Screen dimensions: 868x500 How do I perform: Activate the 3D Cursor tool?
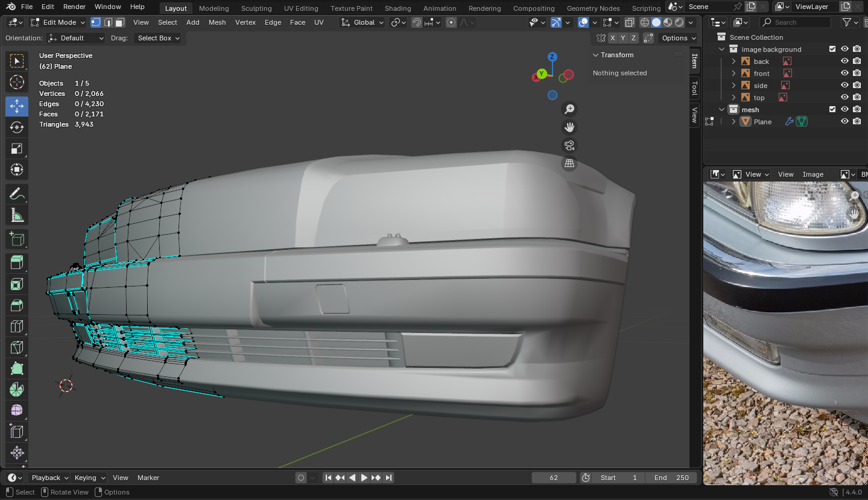pos(17,83)
